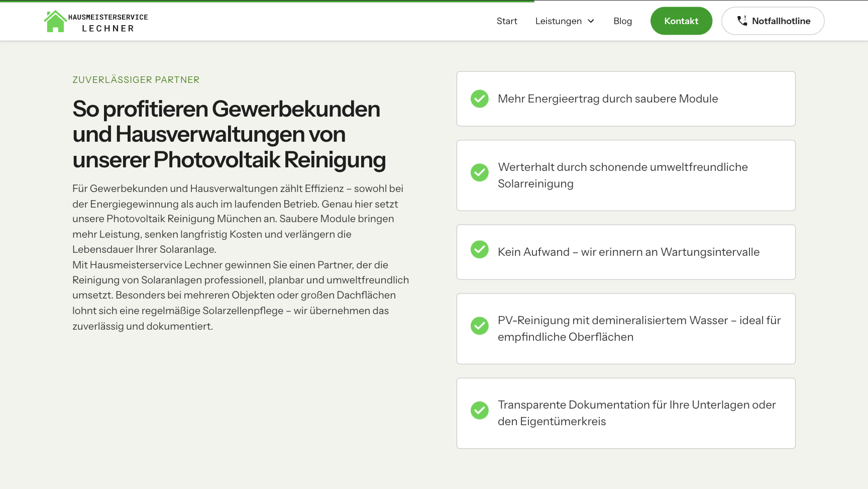Call the Notfallhotline button
Viewport: 868px width, 489px height.
tap(773, 21)
